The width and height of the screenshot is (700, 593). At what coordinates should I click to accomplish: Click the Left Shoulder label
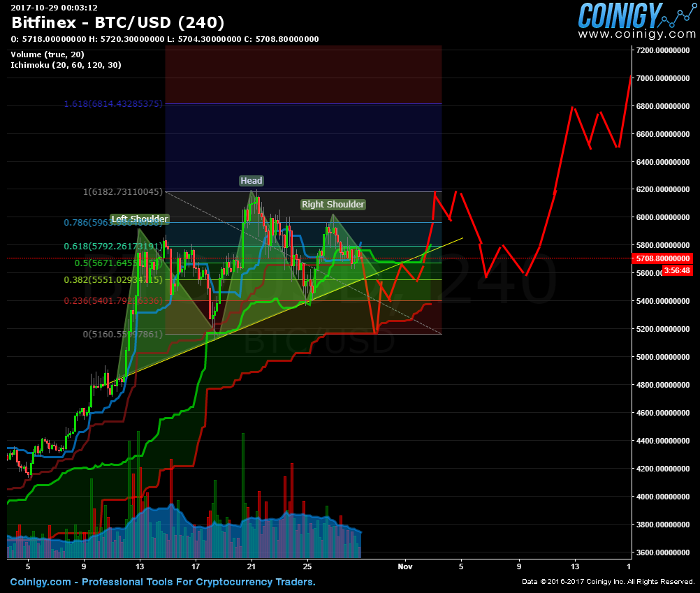[x=140, y=219]
